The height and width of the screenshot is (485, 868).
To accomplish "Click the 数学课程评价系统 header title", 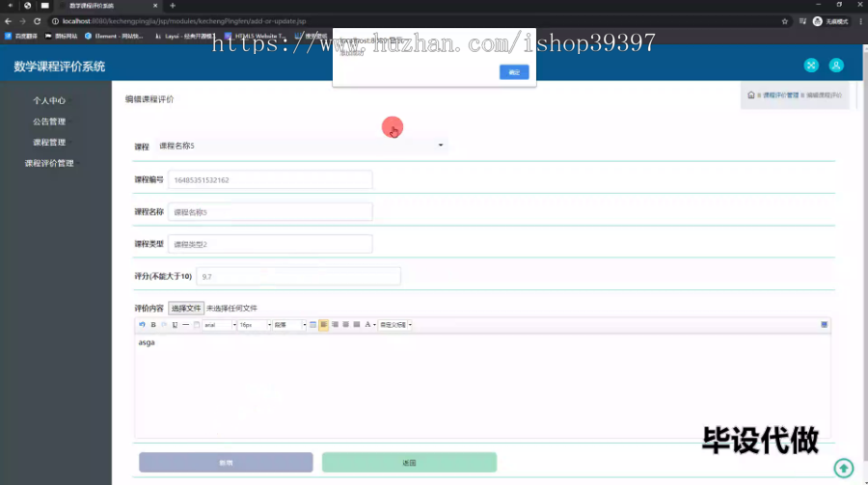I will (59, 67).
